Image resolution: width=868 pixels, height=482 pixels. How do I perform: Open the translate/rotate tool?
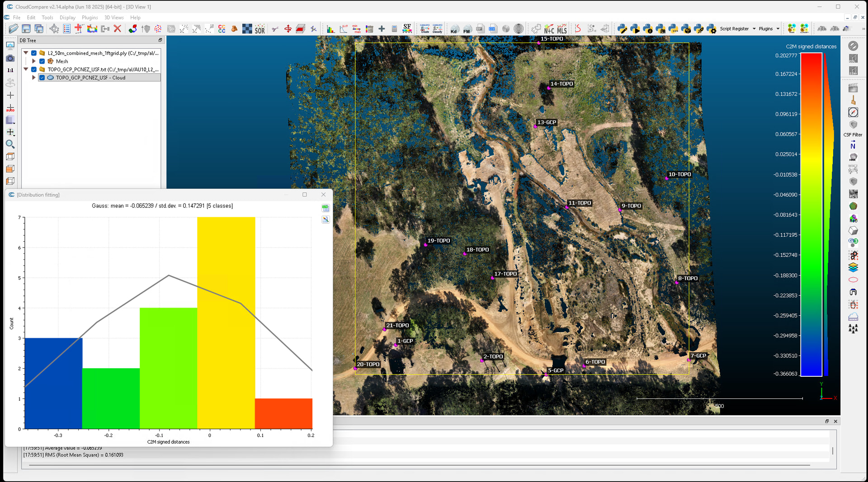click(x=288, y=29)
